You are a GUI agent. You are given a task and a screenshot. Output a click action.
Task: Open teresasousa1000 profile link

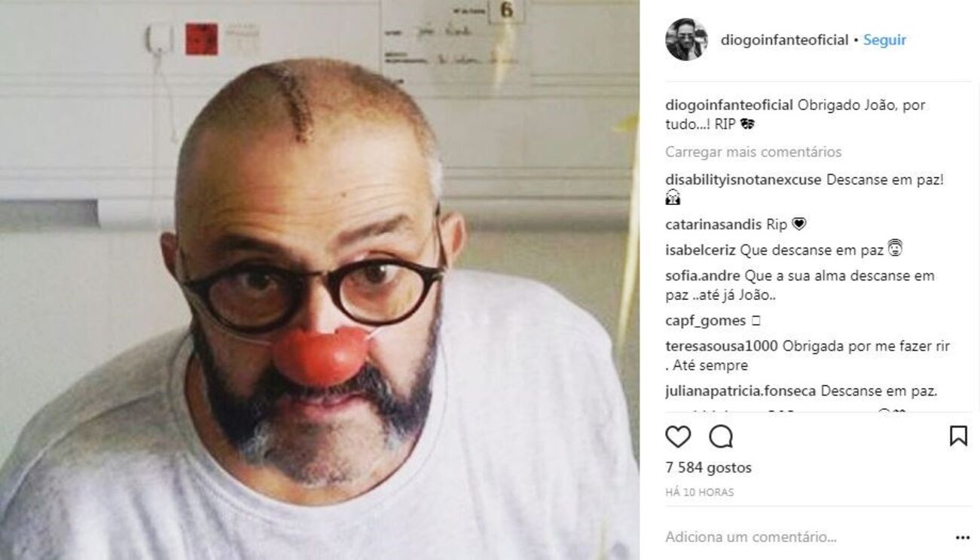(722, 347)
